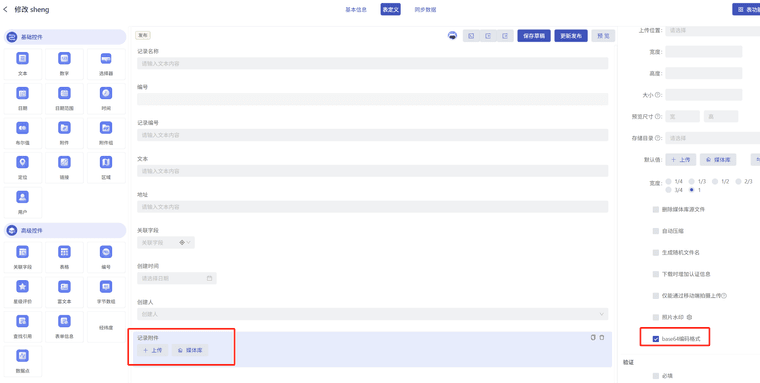Select the 用户 user control

[23, 203]
